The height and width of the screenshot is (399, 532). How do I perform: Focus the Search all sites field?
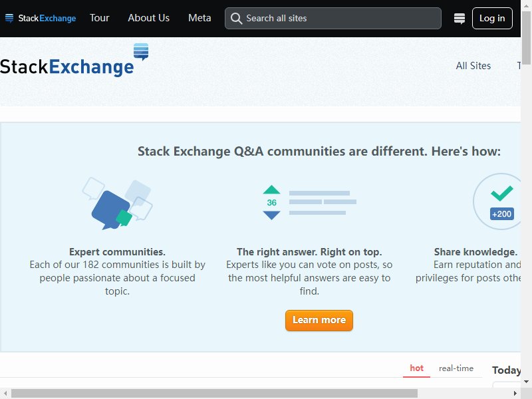click(x=333, y=19)
